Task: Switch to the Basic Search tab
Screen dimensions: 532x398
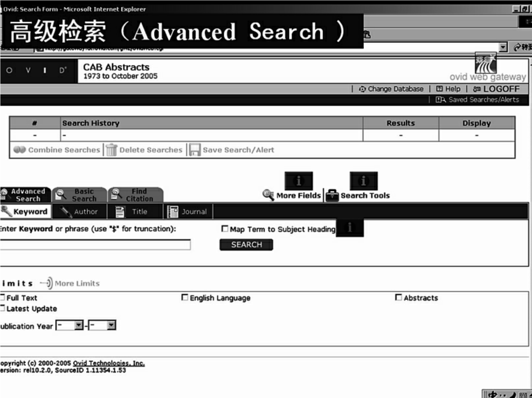Action: (x=79, y=195)
